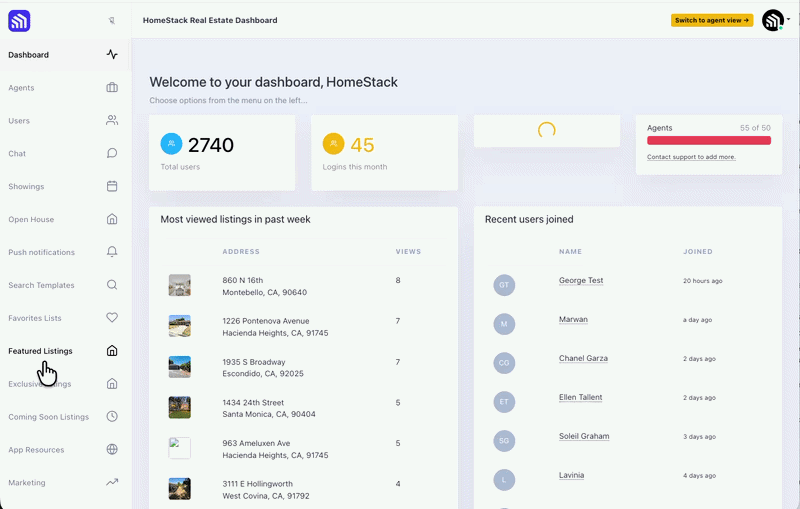Click the VIEWS column header

[408, 251]
